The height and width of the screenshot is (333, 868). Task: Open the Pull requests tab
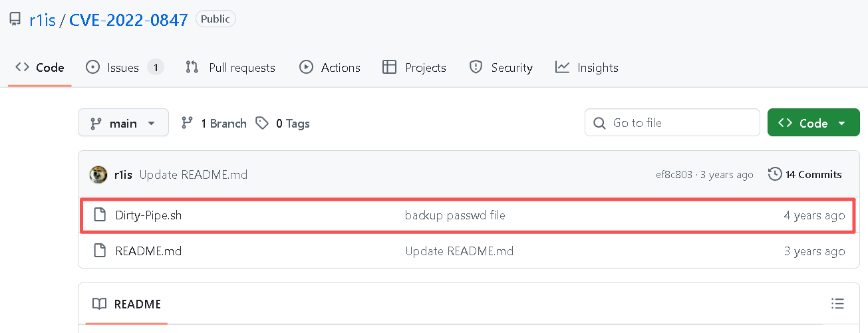point(230,67)
